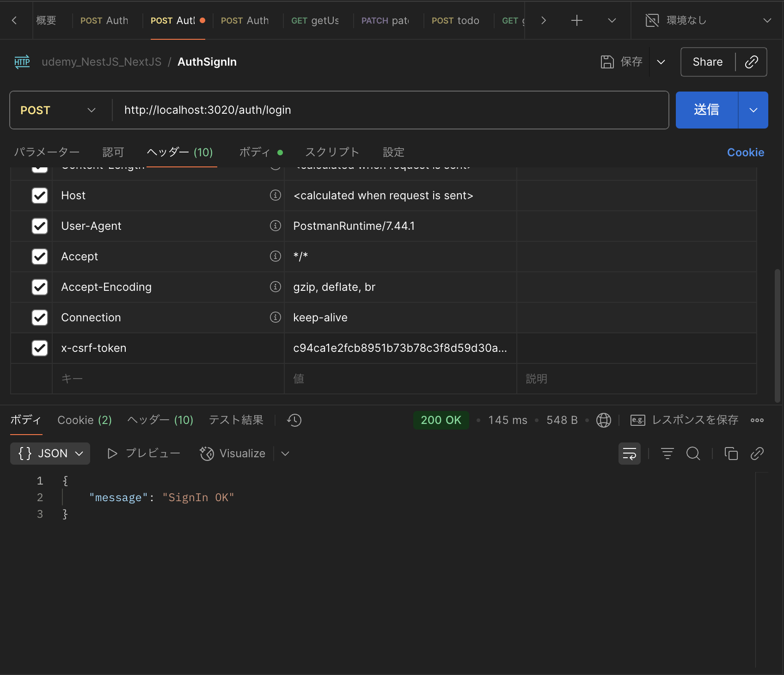This screenshot has width=784, height=675.
Task: Uncheck the Accept-Encoding header checkbox
Action: 40,287
